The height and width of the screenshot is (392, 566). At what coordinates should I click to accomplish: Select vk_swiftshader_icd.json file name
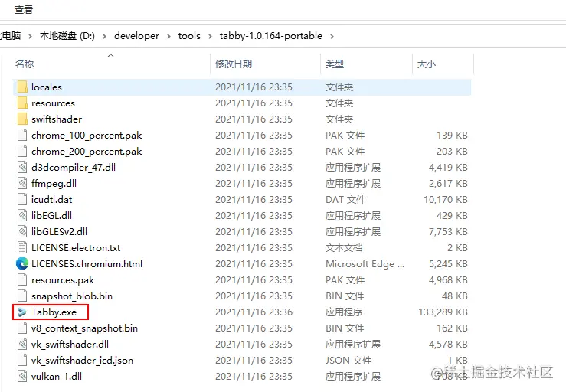(82, 361)
